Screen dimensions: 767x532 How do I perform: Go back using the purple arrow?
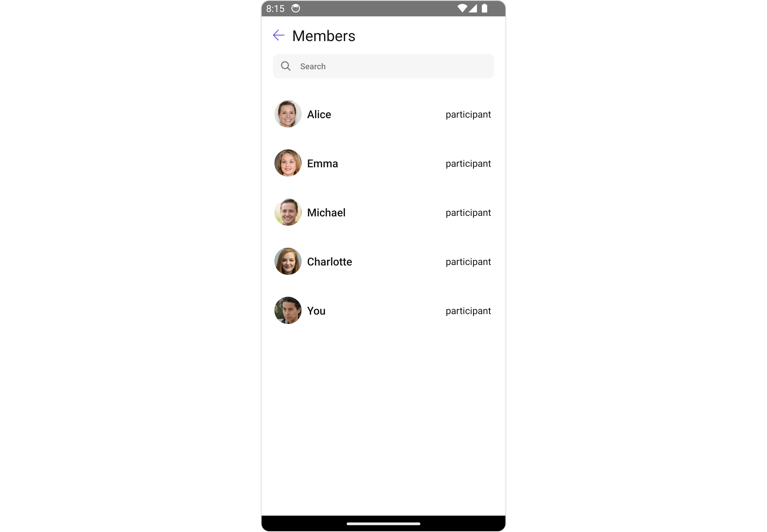coord(278,35)
